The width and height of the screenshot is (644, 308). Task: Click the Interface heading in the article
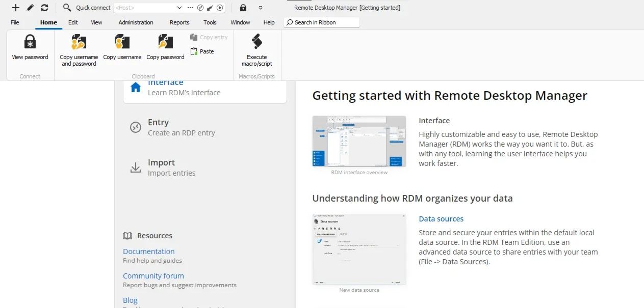coord(434,121)
